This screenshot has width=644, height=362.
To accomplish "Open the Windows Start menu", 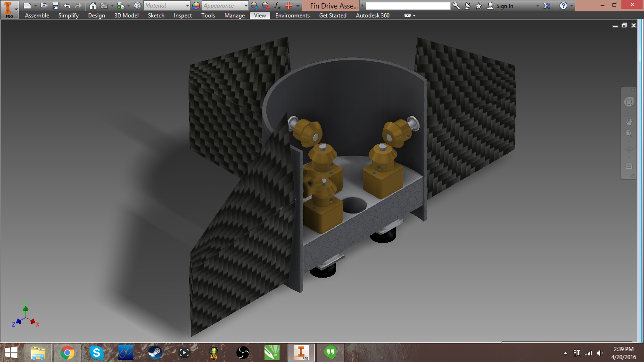I will 11,352.
